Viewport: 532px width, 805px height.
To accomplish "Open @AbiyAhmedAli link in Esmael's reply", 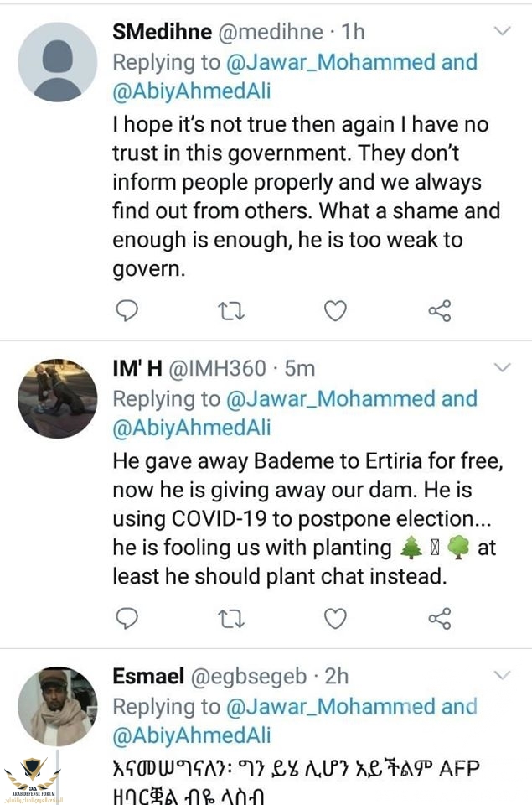I will coord(192,735).
